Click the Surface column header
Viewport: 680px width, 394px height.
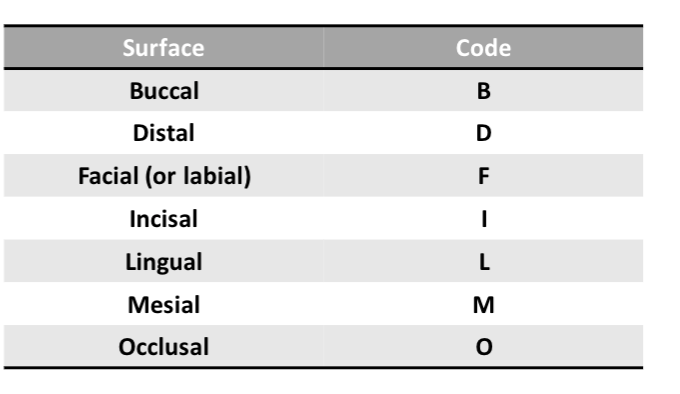163,47
